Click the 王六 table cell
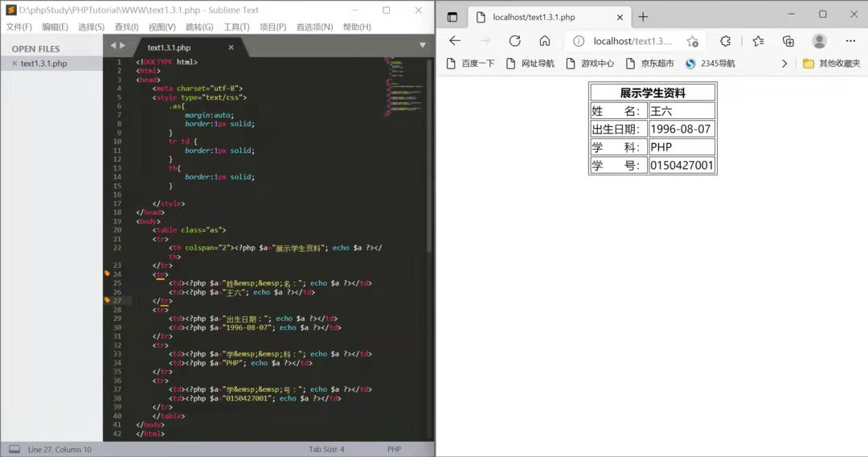Image resolution: width=868 pixels, height=457 pixels. click(x=682, y=111)
